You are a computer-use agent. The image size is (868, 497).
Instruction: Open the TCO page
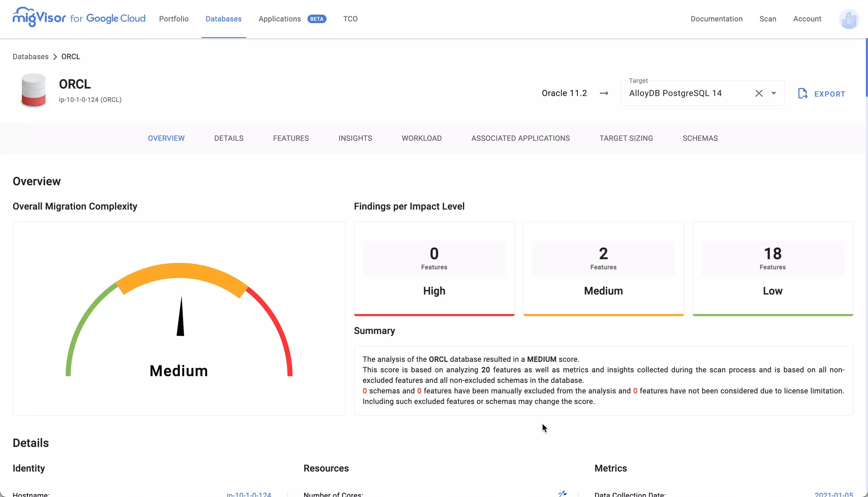[350, 19]
